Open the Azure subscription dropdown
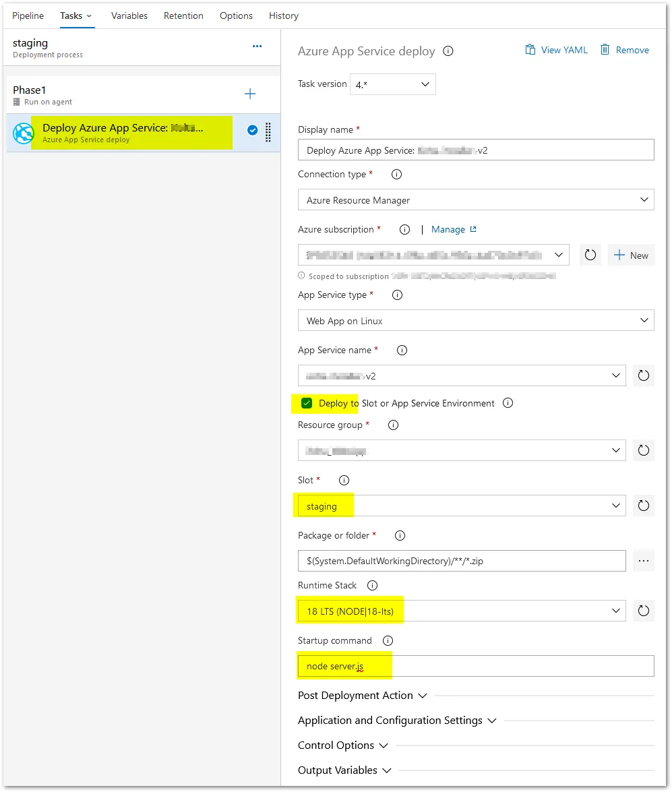672x792 pixels. pyautogui.click(x=433, y=255)
